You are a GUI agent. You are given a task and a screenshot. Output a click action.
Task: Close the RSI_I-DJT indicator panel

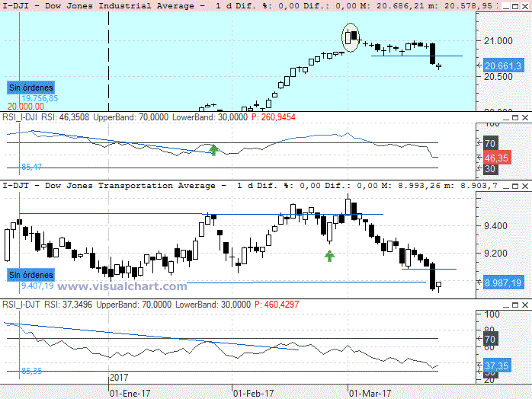525,305
